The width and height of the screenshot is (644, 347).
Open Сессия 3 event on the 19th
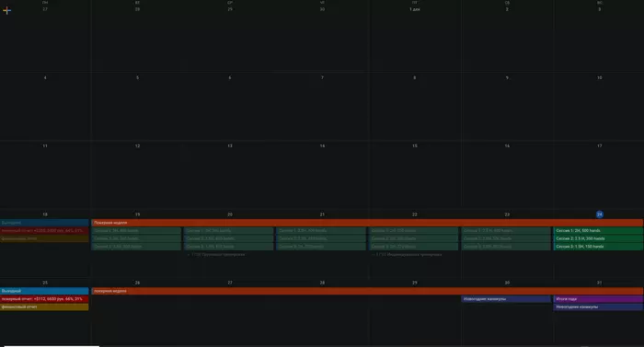(x=136, y=247)
